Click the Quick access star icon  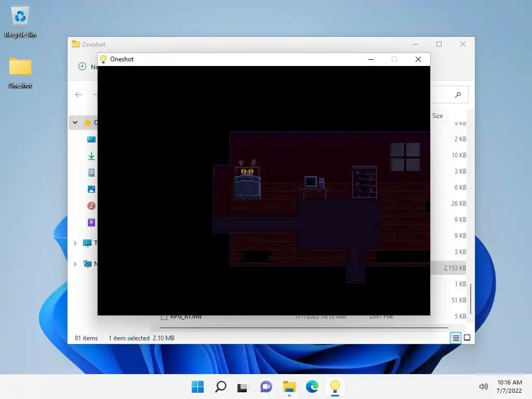coord(87,123)
